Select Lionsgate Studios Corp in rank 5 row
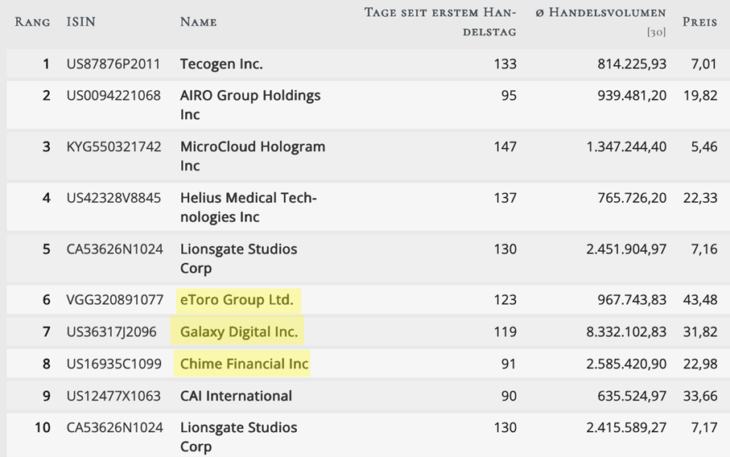 (238, 258)
